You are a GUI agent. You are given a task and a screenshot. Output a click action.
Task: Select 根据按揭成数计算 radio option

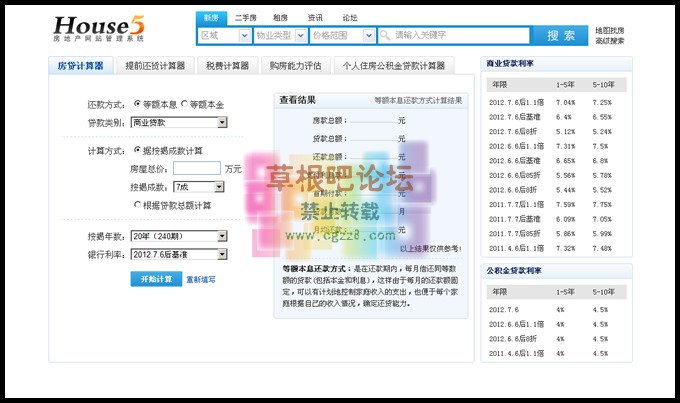point(137,151)
